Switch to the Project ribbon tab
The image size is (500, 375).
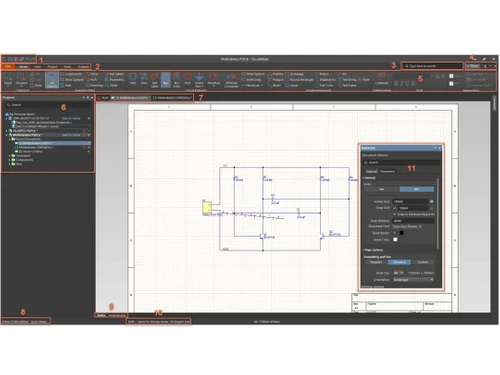tap(52, 66)
